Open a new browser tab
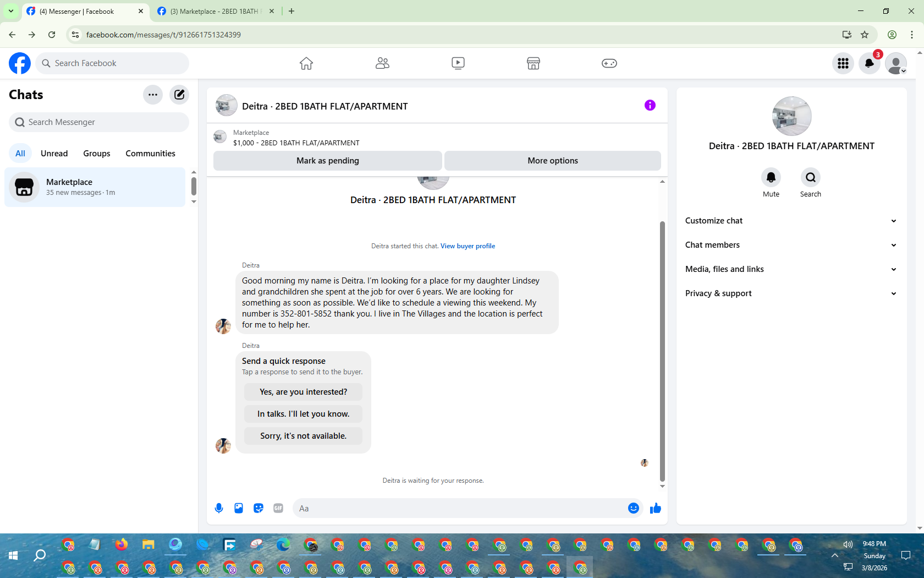 [x=291, y=11]
